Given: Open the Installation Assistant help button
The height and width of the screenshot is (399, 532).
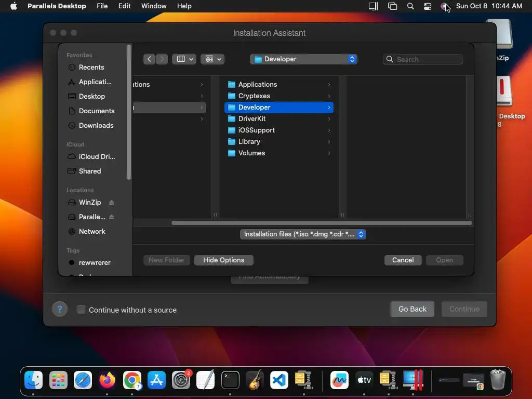Looking at the screenshot, I should pos(60,310).
